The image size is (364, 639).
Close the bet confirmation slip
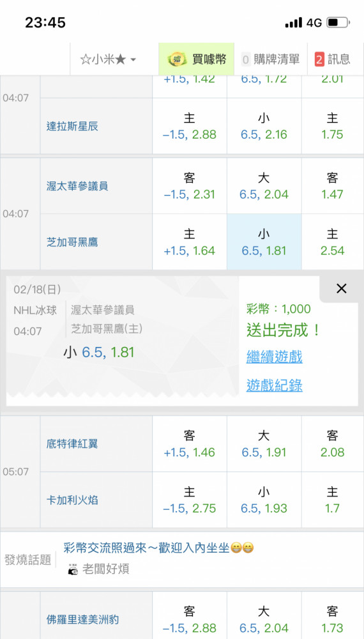click(x=341, y=289)
